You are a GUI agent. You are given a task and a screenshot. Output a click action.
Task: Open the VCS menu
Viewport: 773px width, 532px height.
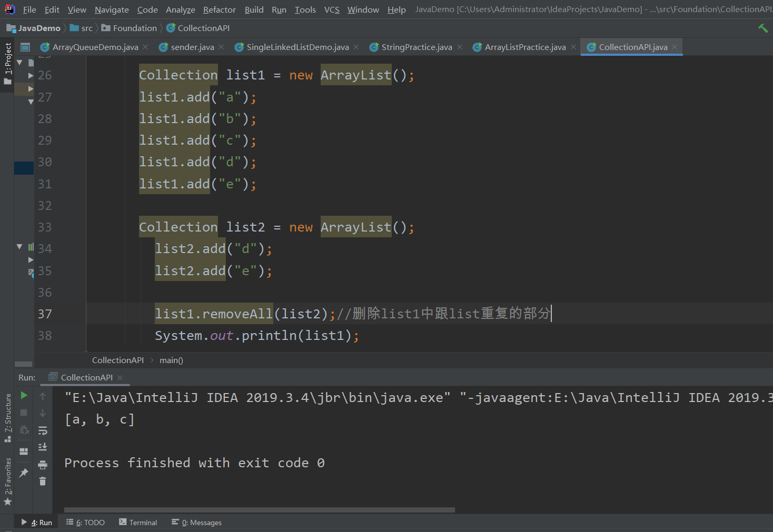tap(332, 9)
